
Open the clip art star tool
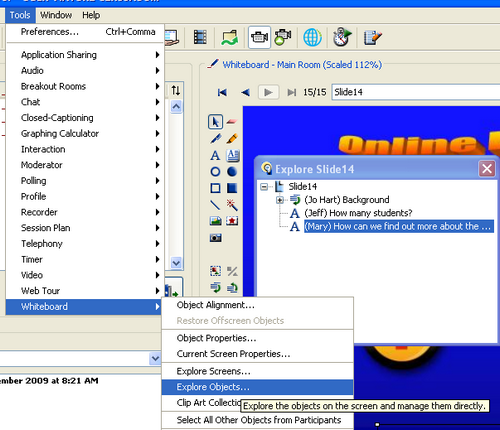click(232, 221)
